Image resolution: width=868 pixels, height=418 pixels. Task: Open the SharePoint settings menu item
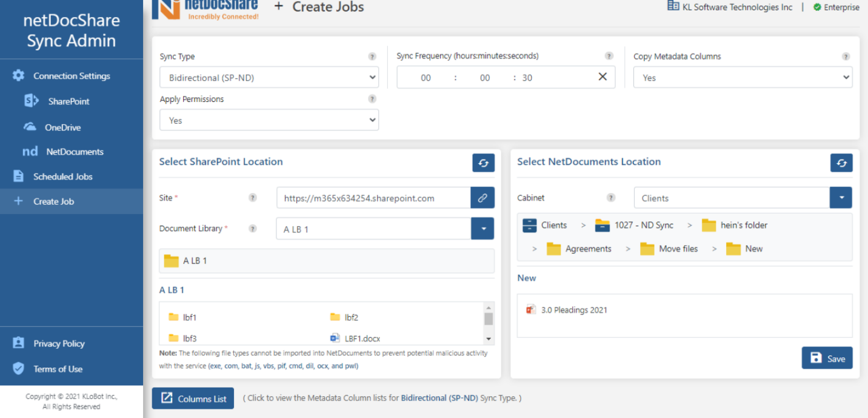click(x=72, y=101)
